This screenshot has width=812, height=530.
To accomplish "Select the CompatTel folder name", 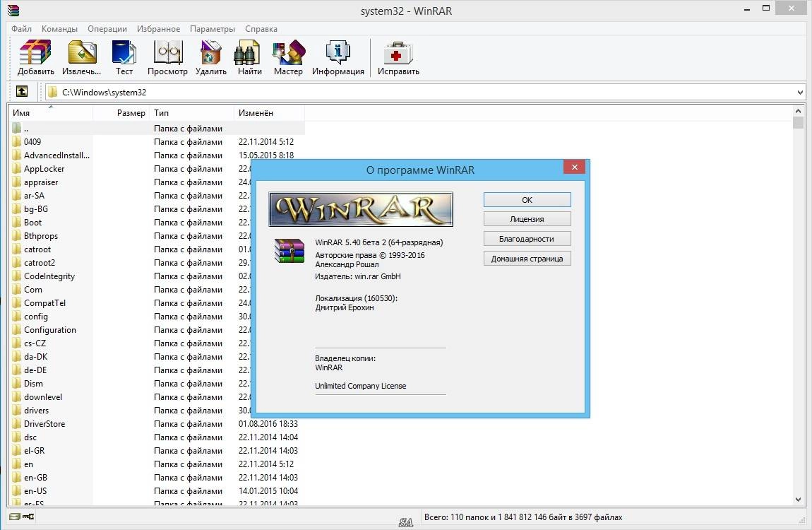I will (x=44, y=303).
